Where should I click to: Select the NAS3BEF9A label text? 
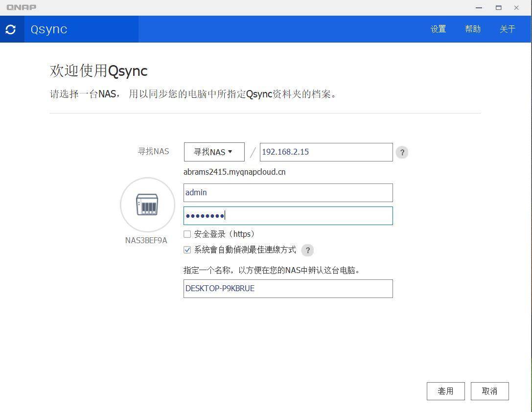point(146,240)
